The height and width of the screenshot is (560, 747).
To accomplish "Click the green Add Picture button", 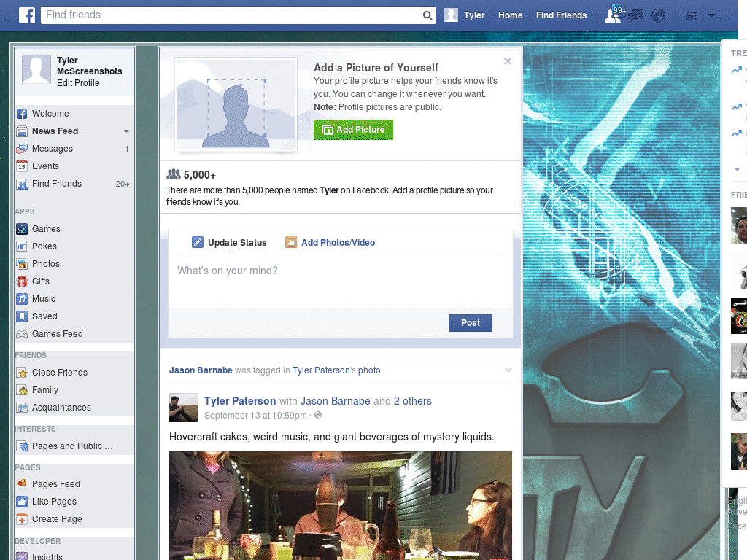I will 353,130.
